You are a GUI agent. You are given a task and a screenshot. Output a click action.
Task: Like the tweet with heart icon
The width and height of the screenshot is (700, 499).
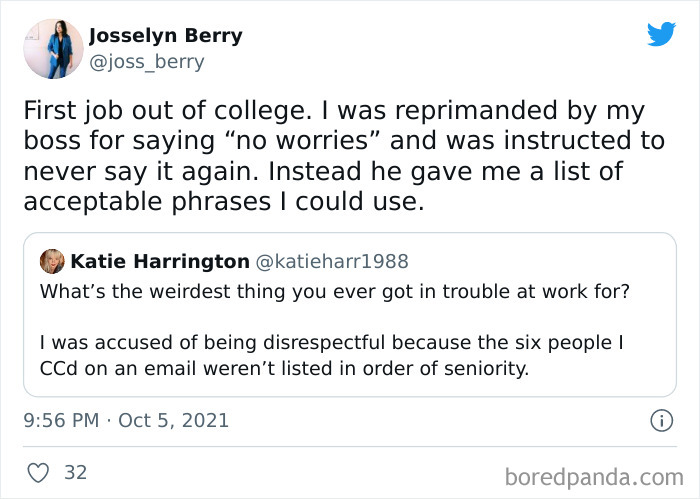click(x=39, y=472)
